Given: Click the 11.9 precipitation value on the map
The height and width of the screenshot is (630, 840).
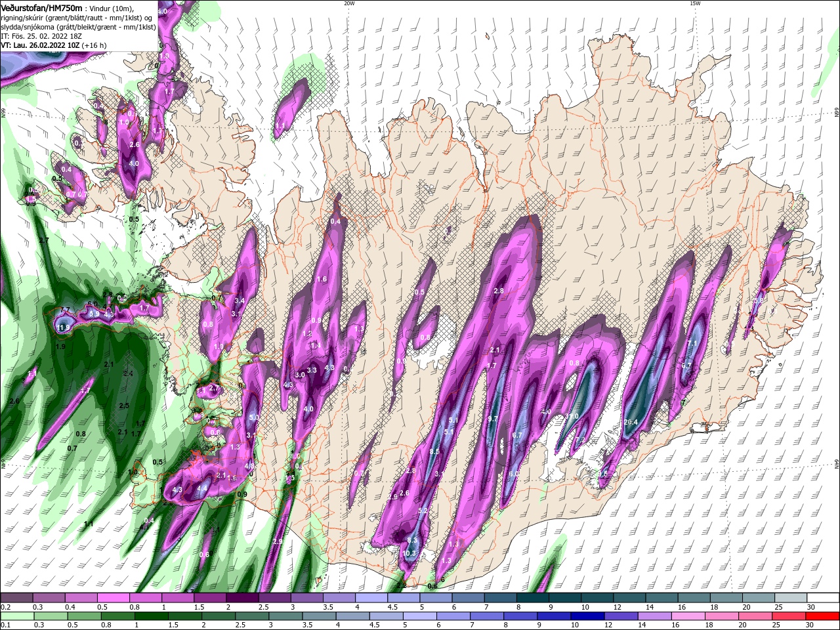Looking at the screenshot, I should pos(64,327).
